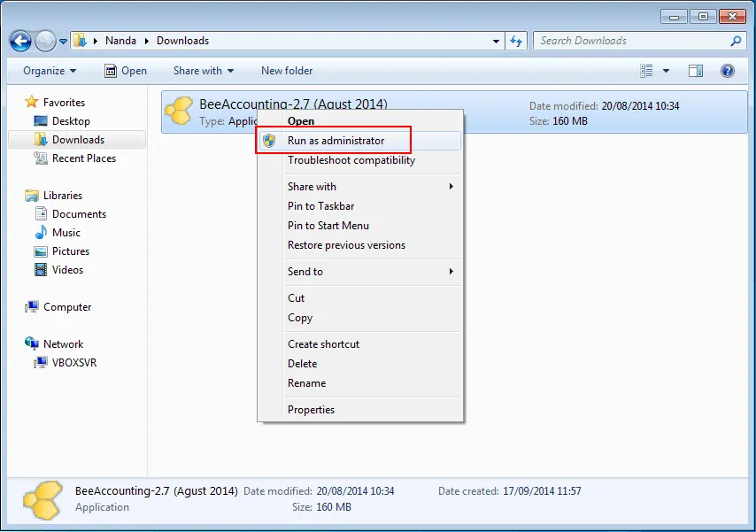Image resolution: width=756 pixels, height=532 pixels.
Task: Click the folder icon in the address bar
Action: pos(80,41)
